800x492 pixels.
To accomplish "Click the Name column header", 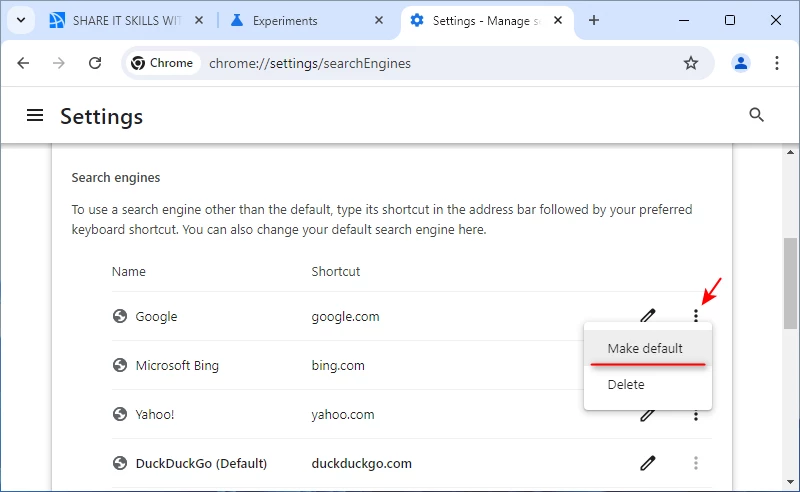I will (x=129, y=272).
